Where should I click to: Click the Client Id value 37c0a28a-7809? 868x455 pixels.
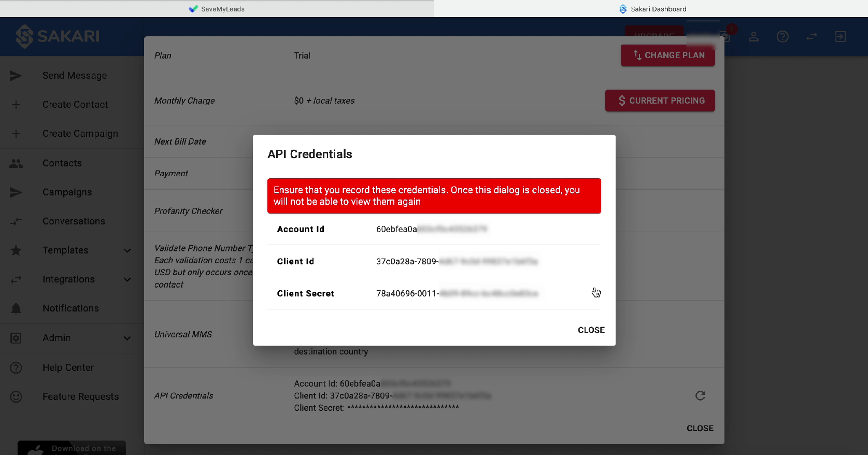click(x=407, y=261)
